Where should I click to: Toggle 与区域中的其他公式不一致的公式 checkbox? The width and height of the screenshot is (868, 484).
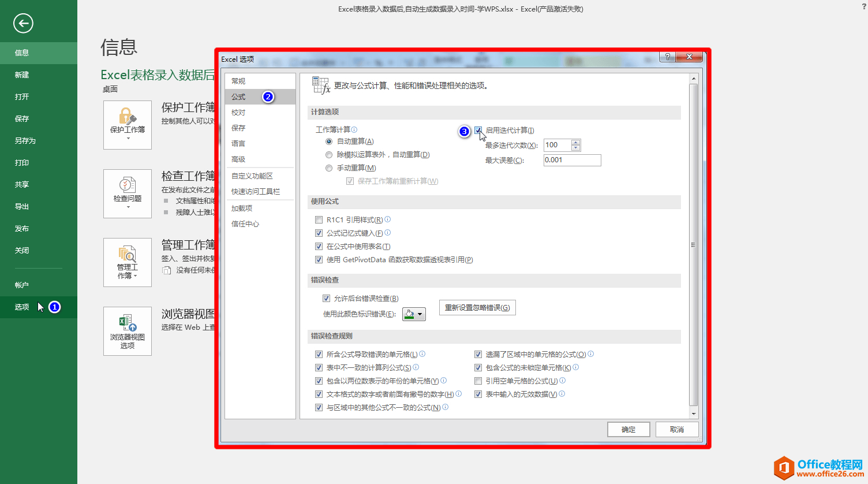coord(319,408)
